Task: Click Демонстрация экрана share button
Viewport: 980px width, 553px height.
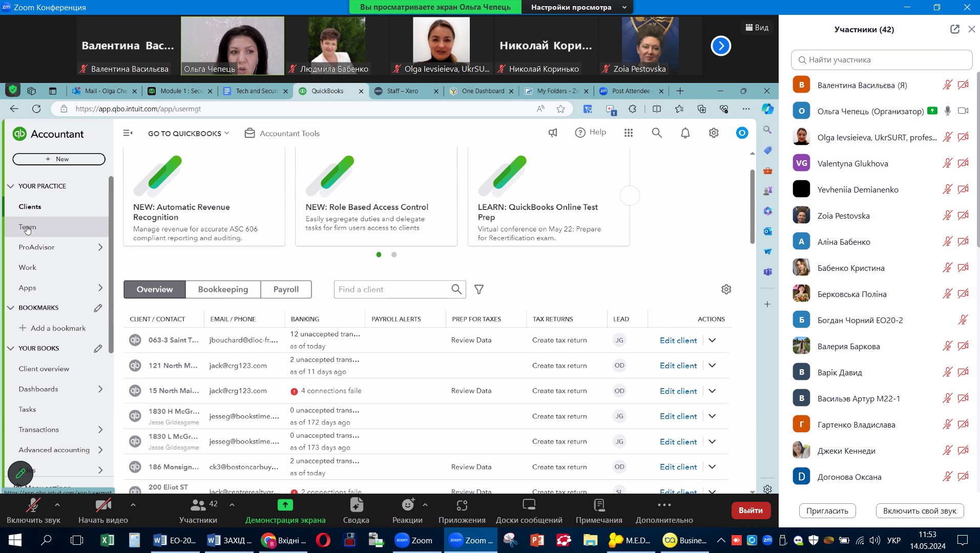Action: [285, 511]
